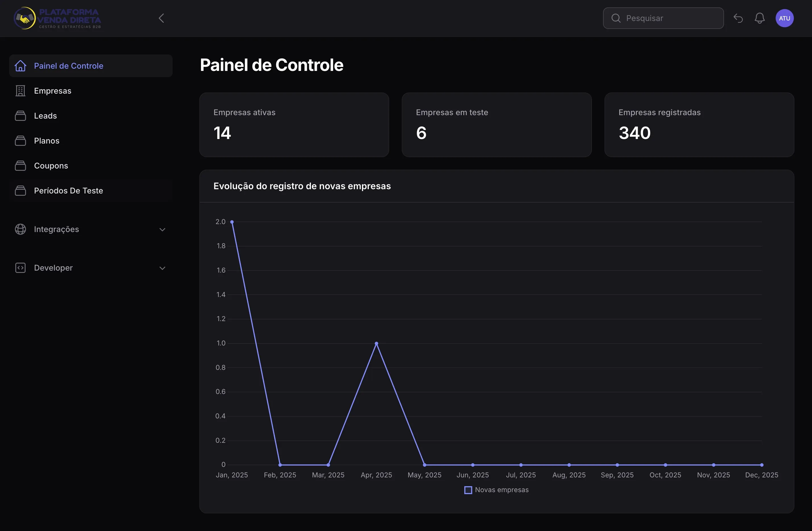Click the Empresas em teste card

pos(496,125)
